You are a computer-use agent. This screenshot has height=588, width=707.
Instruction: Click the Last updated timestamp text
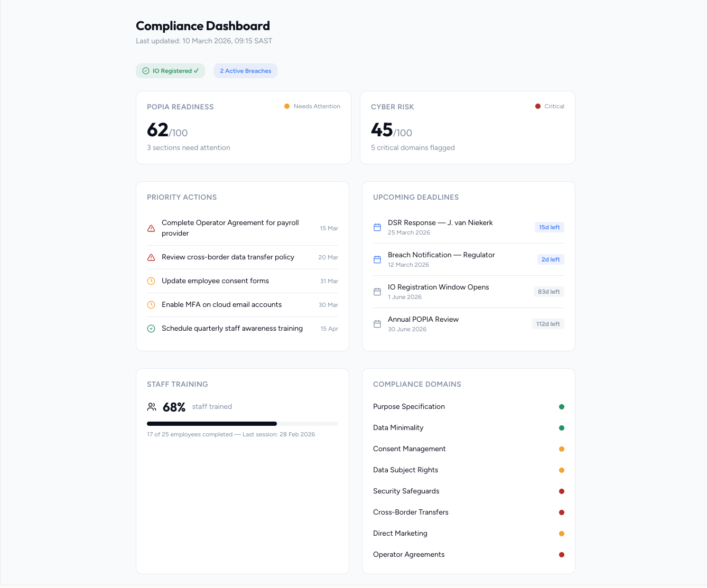coord(204,41)
